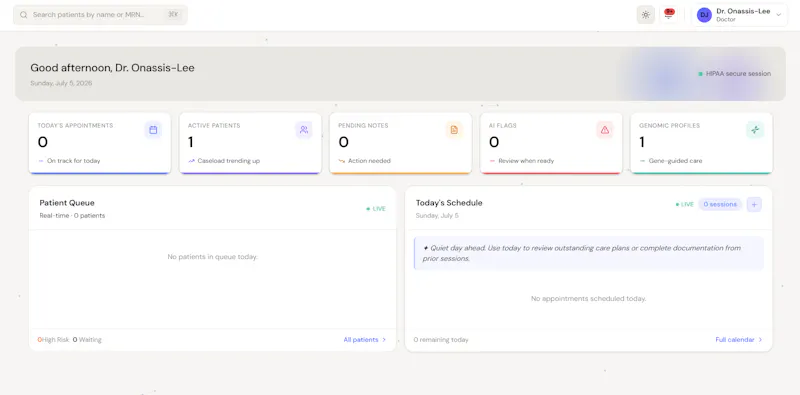Click the 'Good afternoon, Dr. Onassis-Lee' greeting
800x395 pixels.
click(x=112, y=68)
